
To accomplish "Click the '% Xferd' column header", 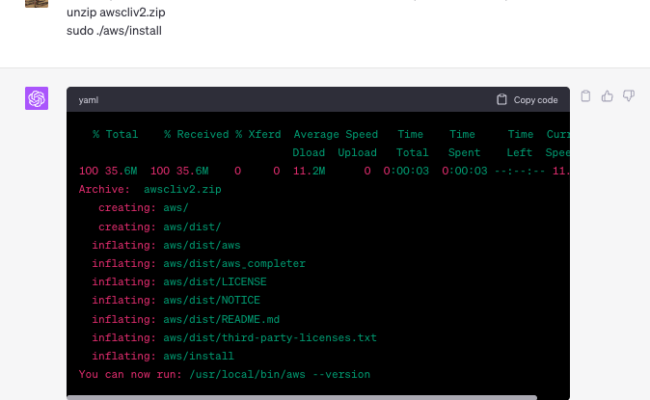I will tap(258, 134).
